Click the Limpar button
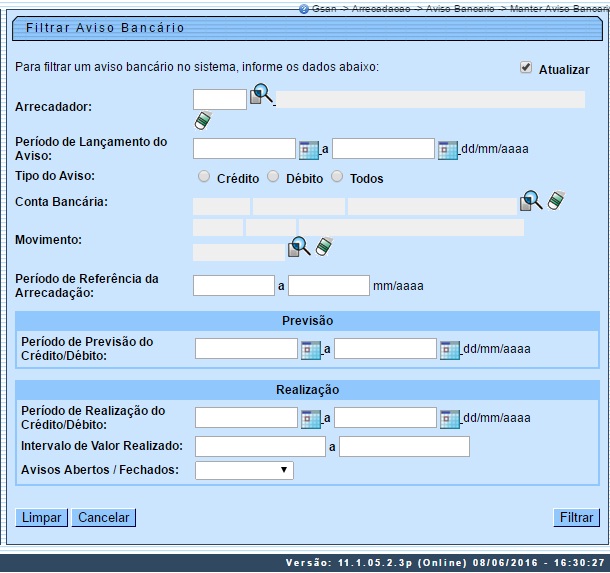 click(42, 518)
